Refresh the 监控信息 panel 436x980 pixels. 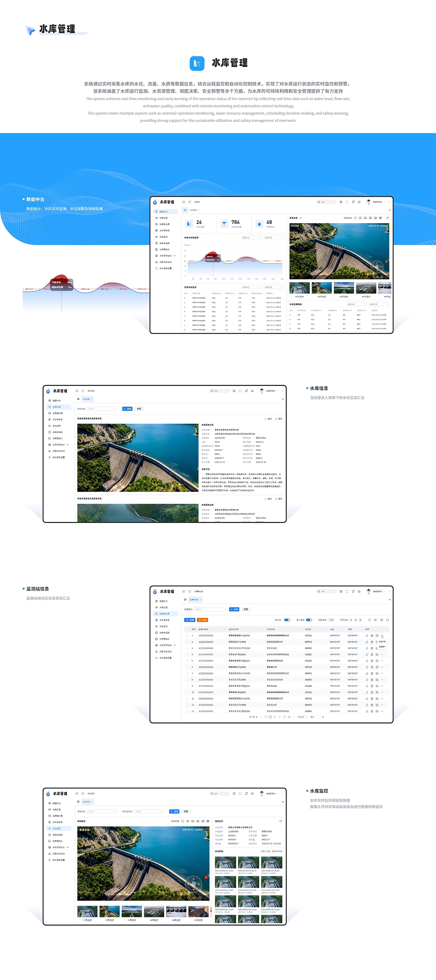[x=281, y=821]
